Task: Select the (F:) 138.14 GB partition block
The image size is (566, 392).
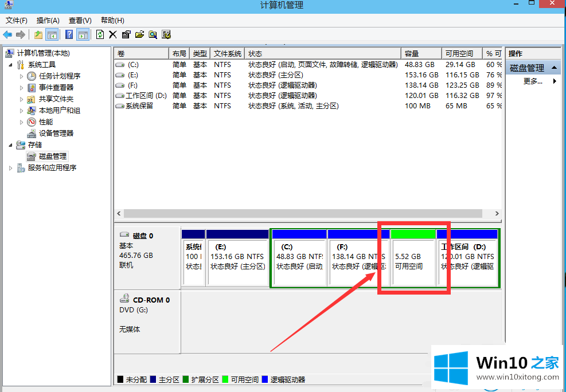Action: coord(358,258)
